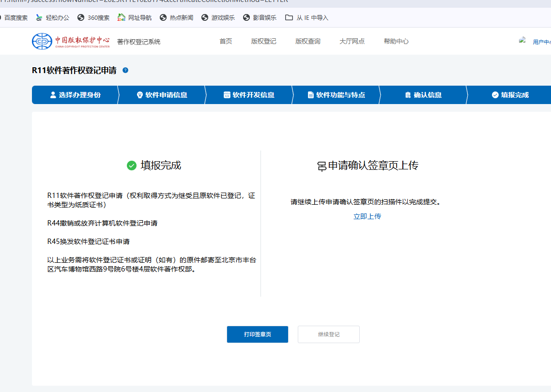Click the 立即上传 link
Image resolution: width=551 pixels, height=392 pixels.
[367, 216]
